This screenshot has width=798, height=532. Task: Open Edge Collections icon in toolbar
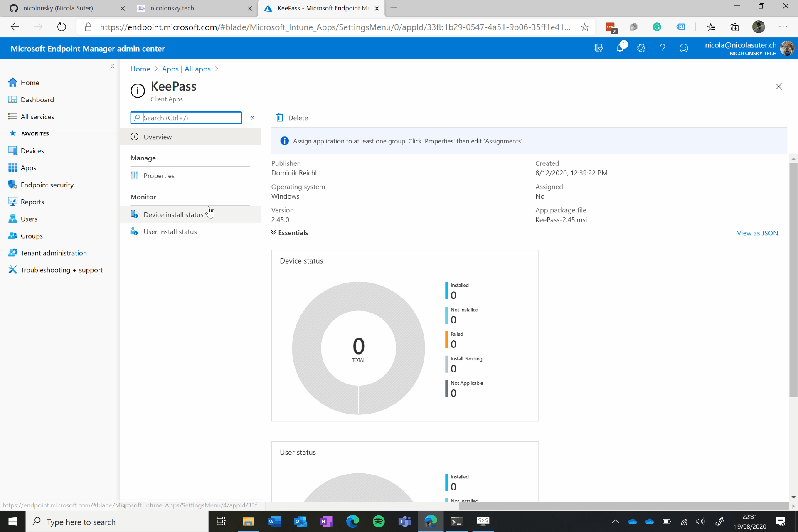[x=734, y=27]
